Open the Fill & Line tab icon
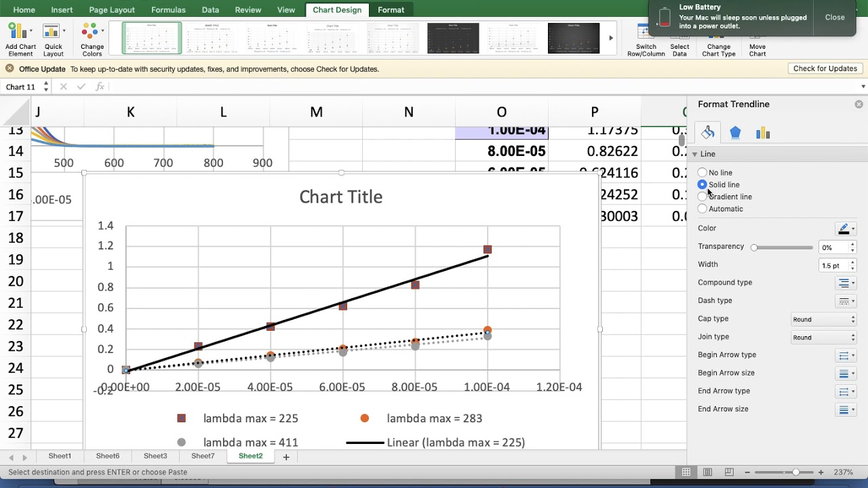Viewport: 868px width, 488px height. 707,133
